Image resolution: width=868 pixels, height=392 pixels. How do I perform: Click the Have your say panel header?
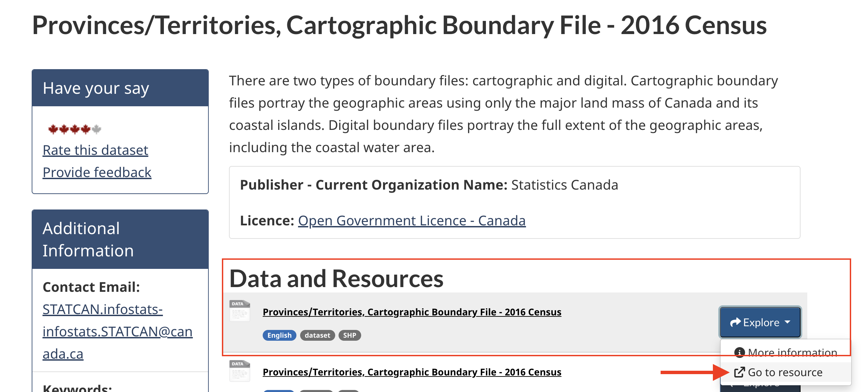tap(120, 88)
